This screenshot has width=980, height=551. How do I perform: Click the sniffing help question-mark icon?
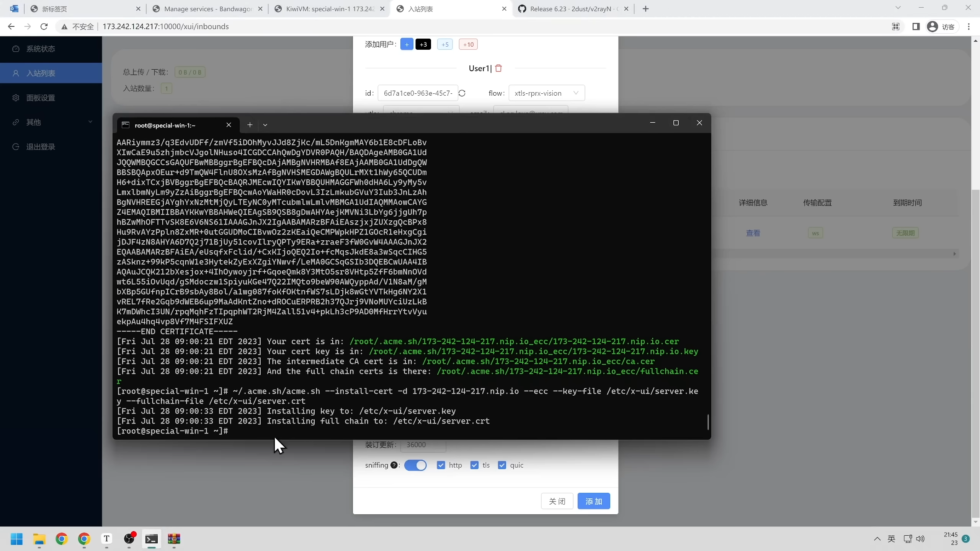pyautogui.click(x=394, y=465)
